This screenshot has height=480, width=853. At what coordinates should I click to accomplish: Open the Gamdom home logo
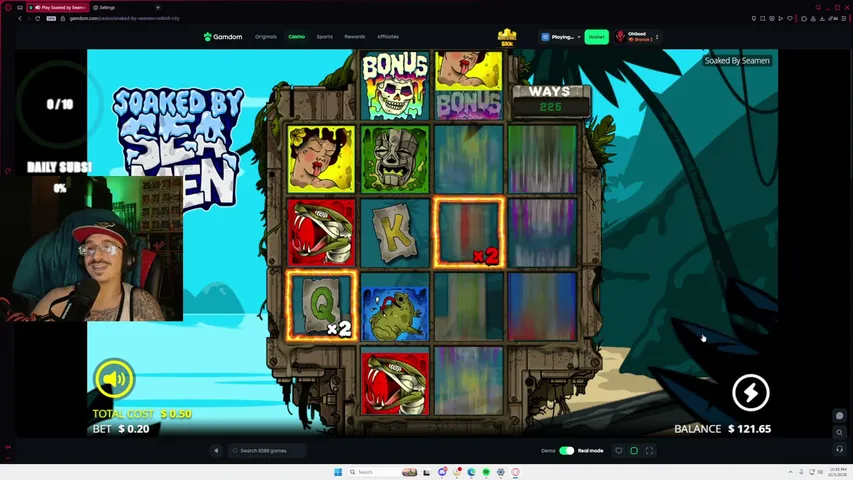coord(222,36)
